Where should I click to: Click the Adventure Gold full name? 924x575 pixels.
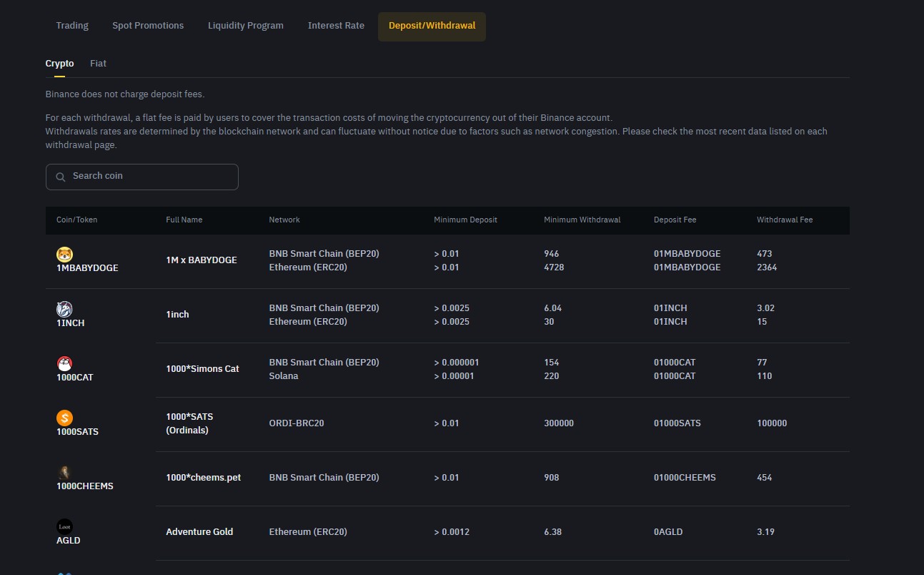point(199,532)
